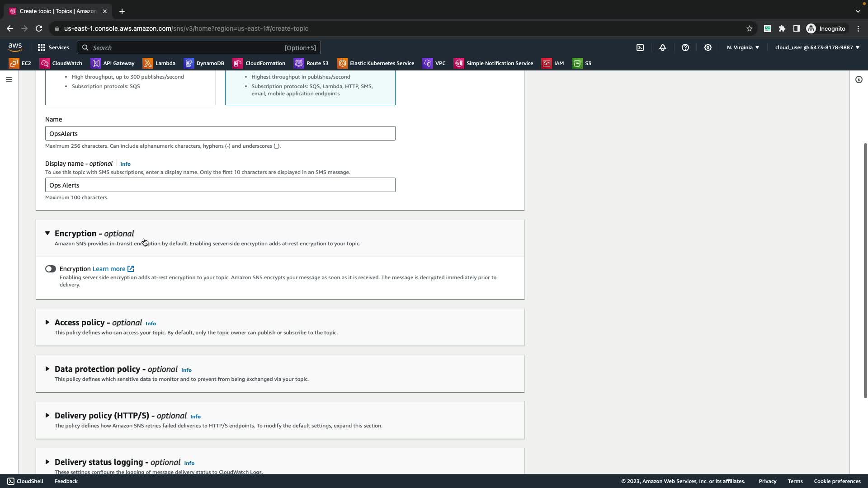Open the Route 53 shortcut

(x=311, y=63)
